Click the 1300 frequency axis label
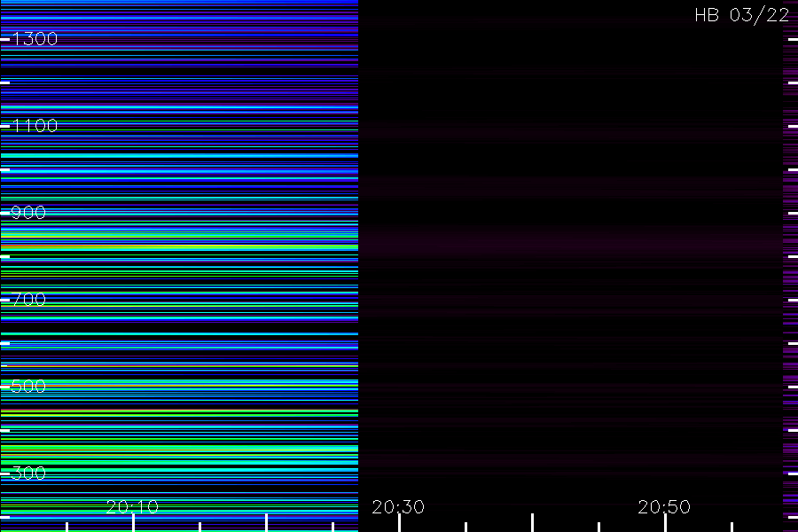 (x=35, y=39)
